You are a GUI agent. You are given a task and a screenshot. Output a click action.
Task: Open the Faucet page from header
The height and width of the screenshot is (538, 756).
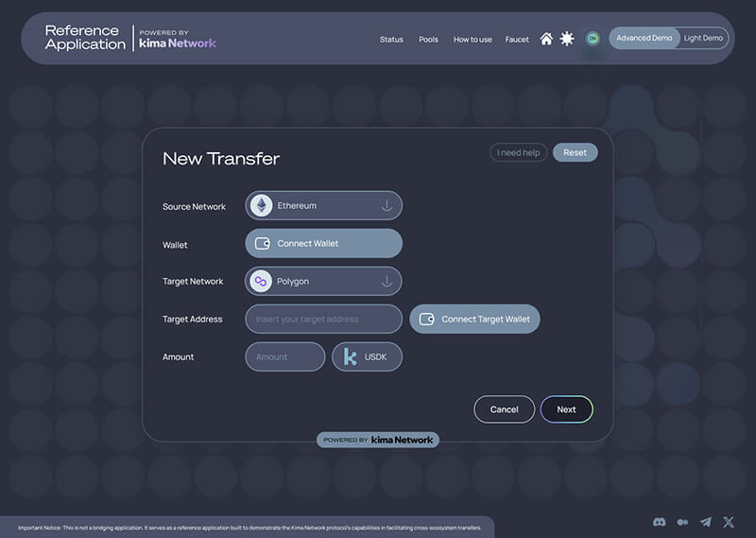pyautogui.click(x=517, y=40)
